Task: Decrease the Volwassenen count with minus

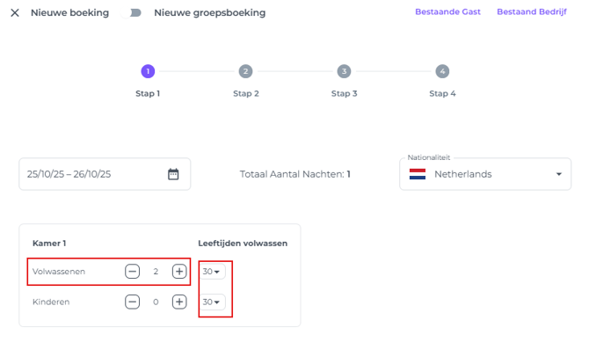Action: click(x=132, y=272)
